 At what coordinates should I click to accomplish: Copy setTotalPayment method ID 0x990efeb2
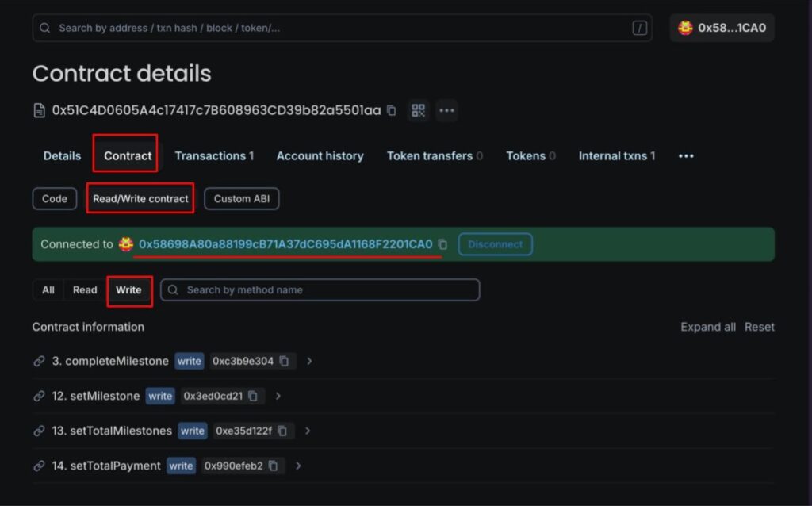[x=273, y=466]
